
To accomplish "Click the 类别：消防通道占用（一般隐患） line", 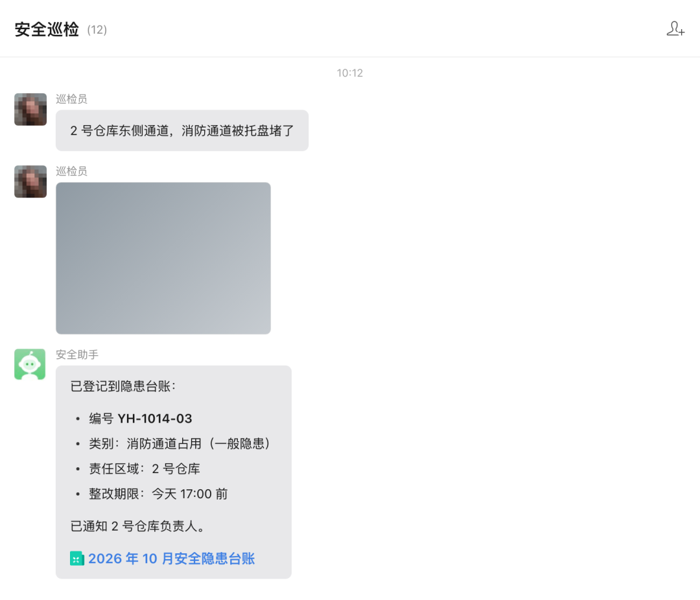I will [180, 443].
